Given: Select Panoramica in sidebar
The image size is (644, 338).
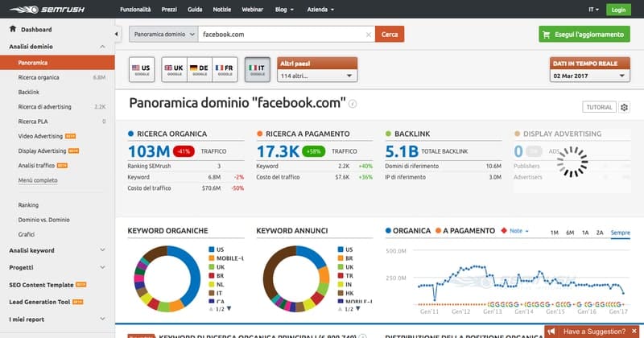Looking at the screenshot, I should [57, 63].
